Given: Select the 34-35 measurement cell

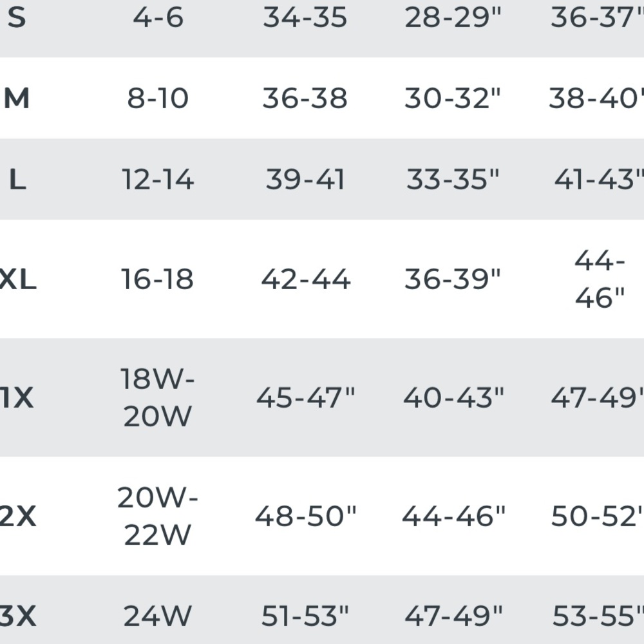Looking at the screenshot, I should [x=305, y=18].
